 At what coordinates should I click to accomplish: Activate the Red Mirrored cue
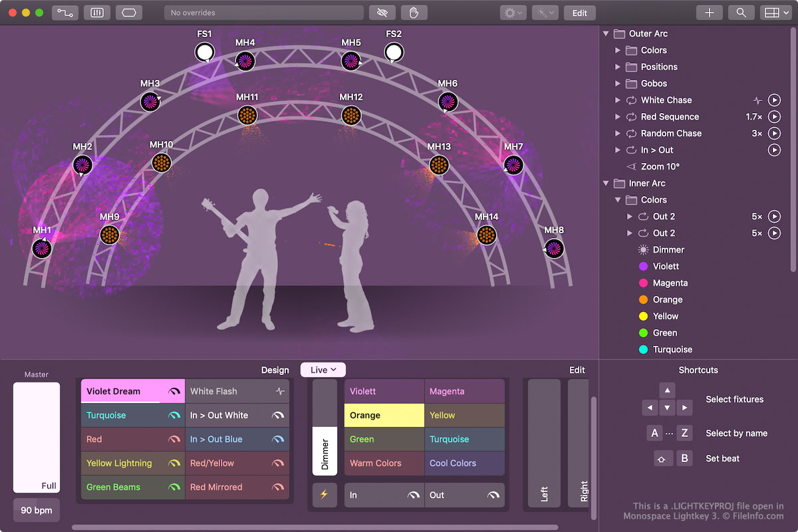pos(237,487)
